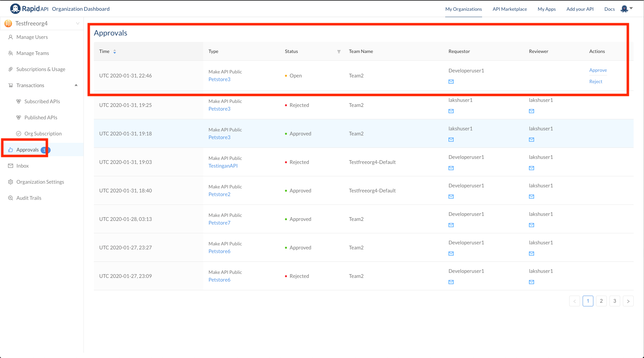644x358 pixels.
Task: Click the Subscriptions & Usage paperclip icon
Action: click(x=11, y=69)
